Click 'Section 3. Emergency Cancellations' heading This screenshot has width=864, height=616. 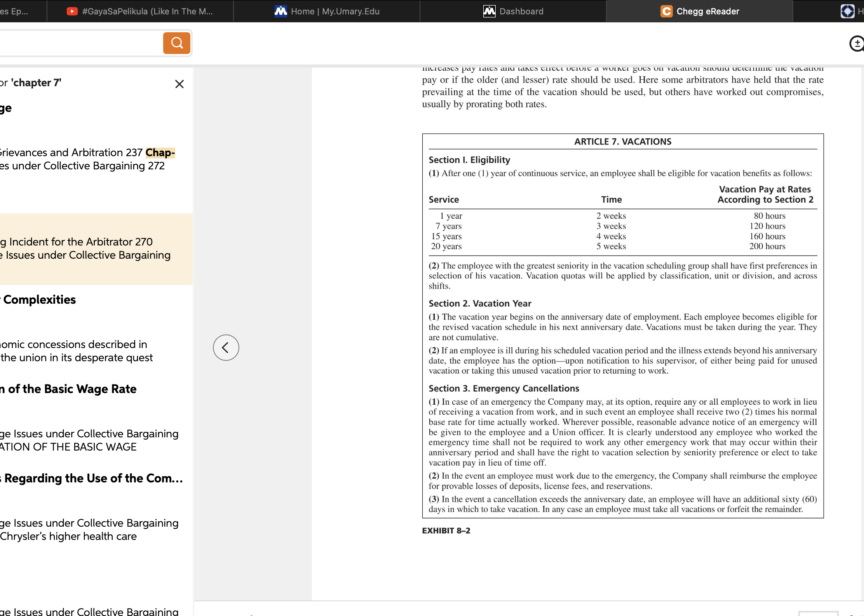coord(504,389)
